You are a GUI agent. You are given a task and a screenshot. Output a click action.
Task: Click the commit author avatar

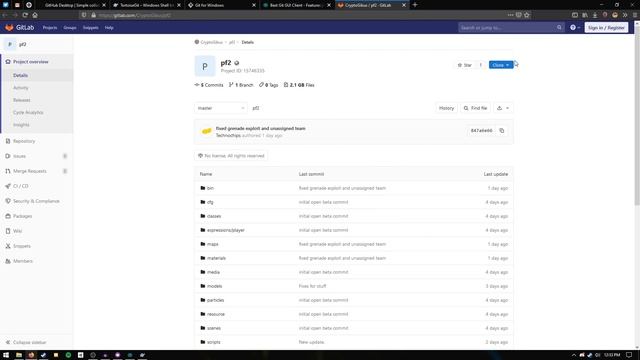(207, 131)
